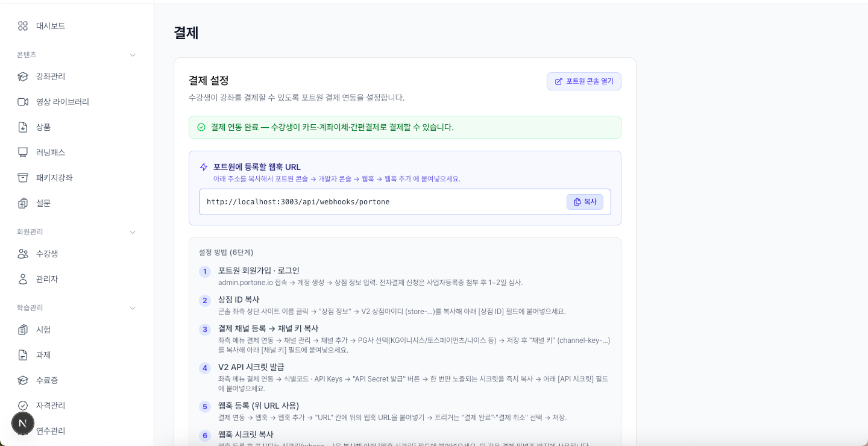Collapse the 콘텐츠 sidebar section
This screenshot has width=868, height=446.
(133, 55)
